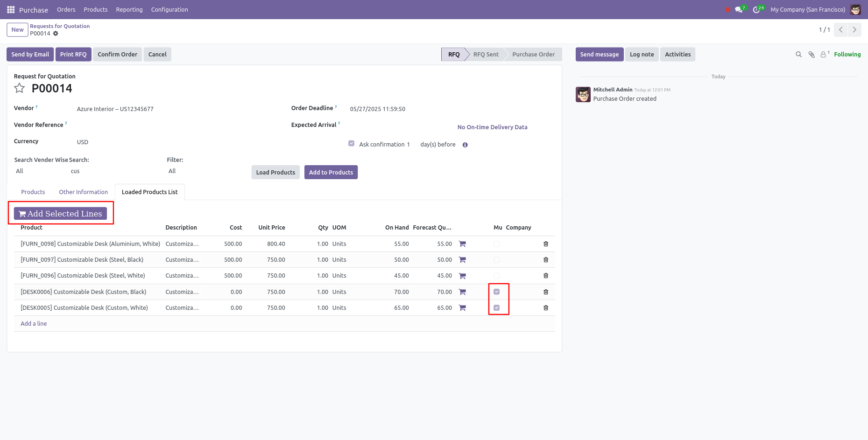Toggle the Ask confirmation checkbox
The width and height of the screenshot is (868, 440).
tap(351, 144)
